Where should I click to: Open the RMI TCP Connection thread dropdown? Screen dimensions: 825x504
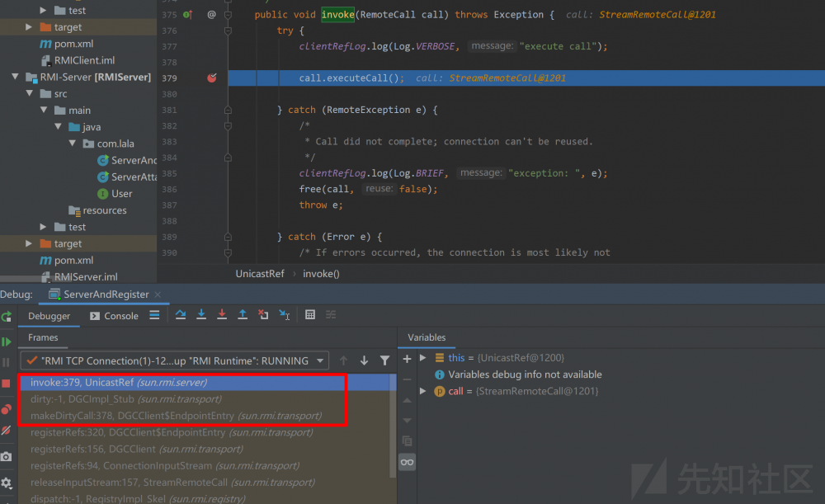click(x=320, y=360)
